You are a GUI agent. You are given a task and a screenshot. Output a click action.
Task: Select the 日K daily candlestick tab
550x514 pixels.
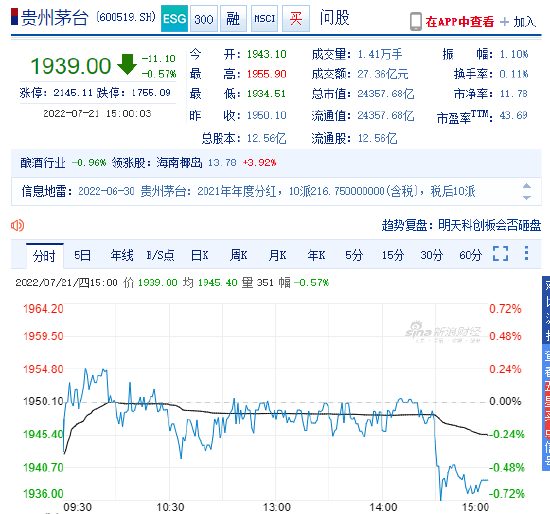click(x=200, y=255)
